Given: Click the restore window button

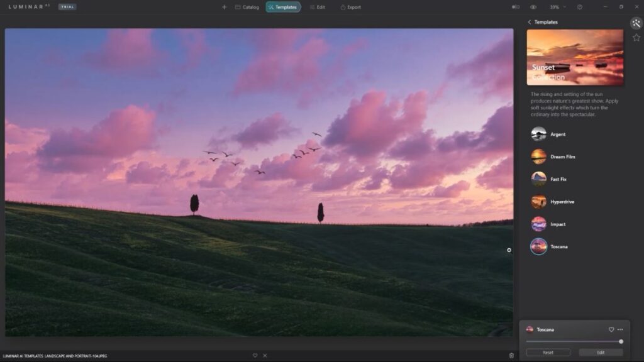Looking at the screenshot, I should pyautogui.click(x=621, y=7).
